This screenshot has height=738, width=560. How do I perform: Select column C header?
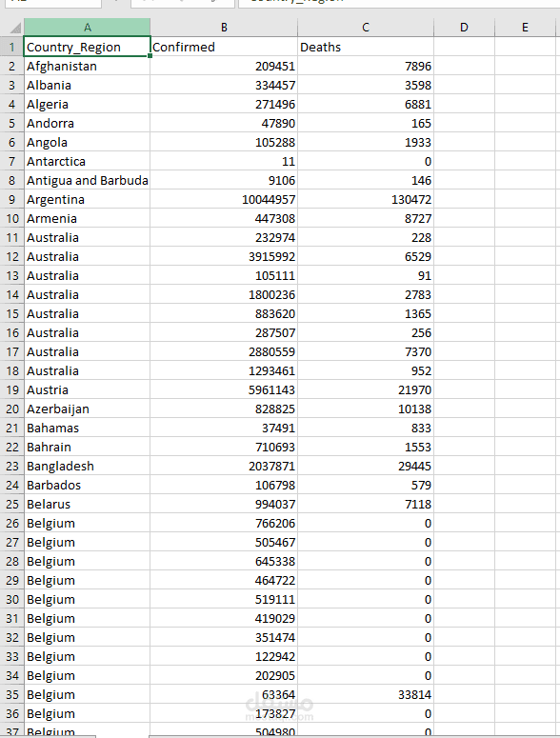click(x=366, y=28)
